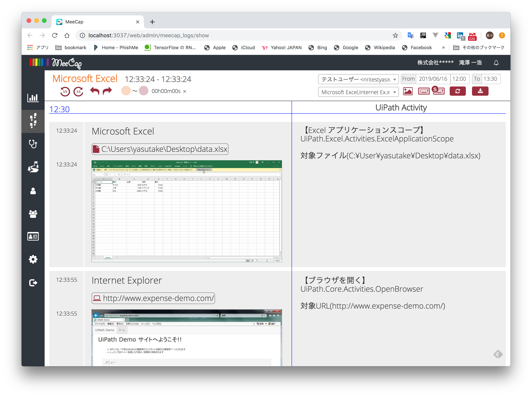Close the MeeCap browser tab
The height and width of the screenshot is (397, 532).
[x=138, y=22]
